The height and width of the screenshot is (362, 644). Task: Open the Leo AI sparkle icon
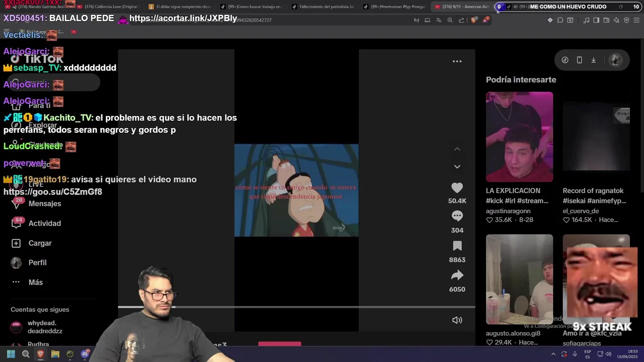click(616, 20)
